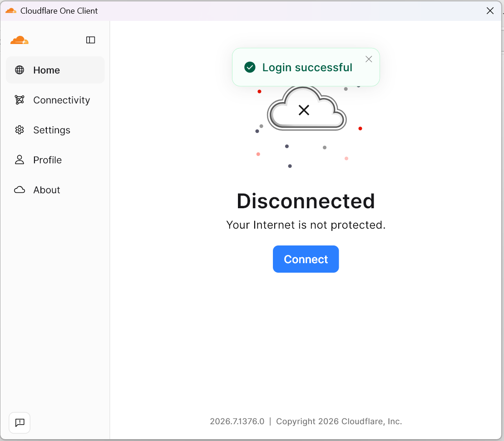The image size is (504, 441).
Task: Click the Cloudflare icon in the title bar
Action: [11, 10]
